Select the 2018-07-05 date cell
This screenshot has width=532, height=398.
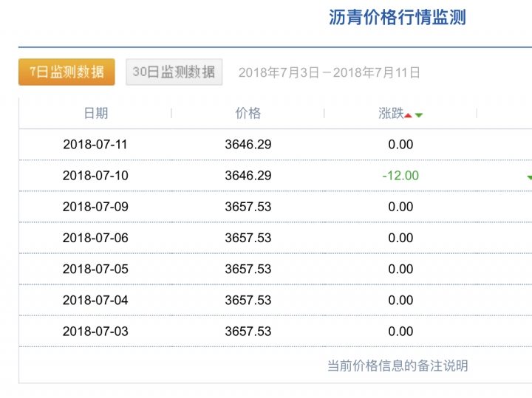95,270
